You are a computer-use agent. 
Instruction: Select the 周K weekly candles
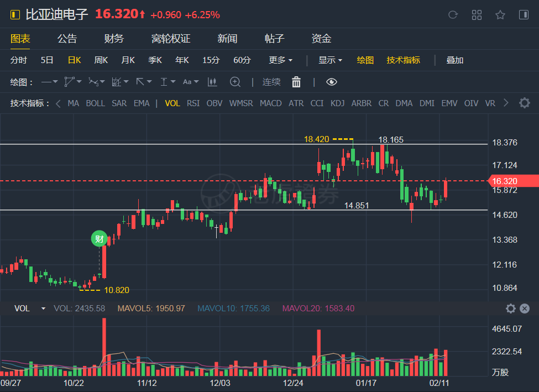(x=101, y=60)
